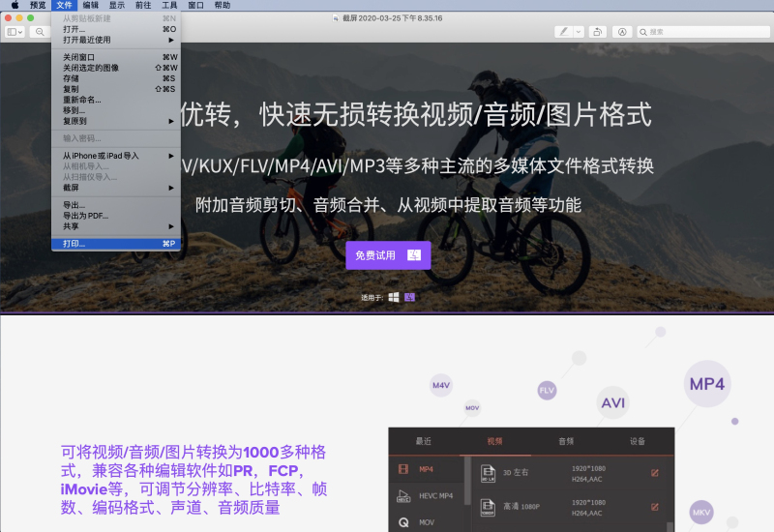Click the Windows platform icon
Screen dimensions: 774x532
(x=394, y=297)
